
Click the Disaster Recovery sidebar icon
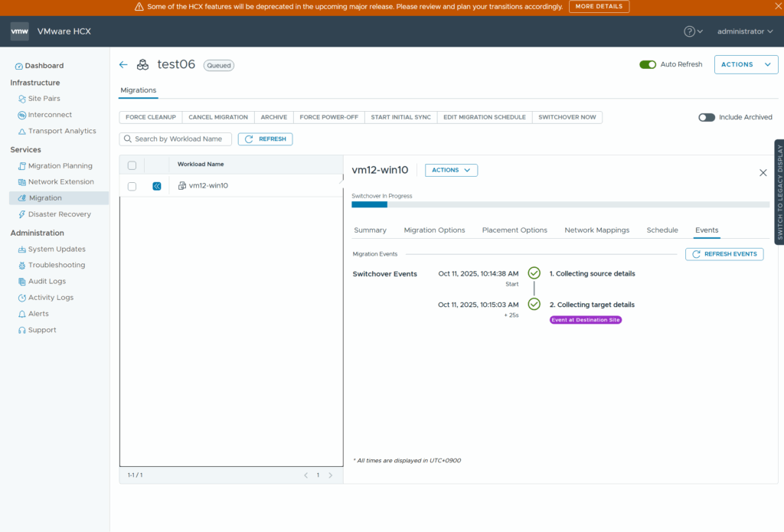point(22,214)
